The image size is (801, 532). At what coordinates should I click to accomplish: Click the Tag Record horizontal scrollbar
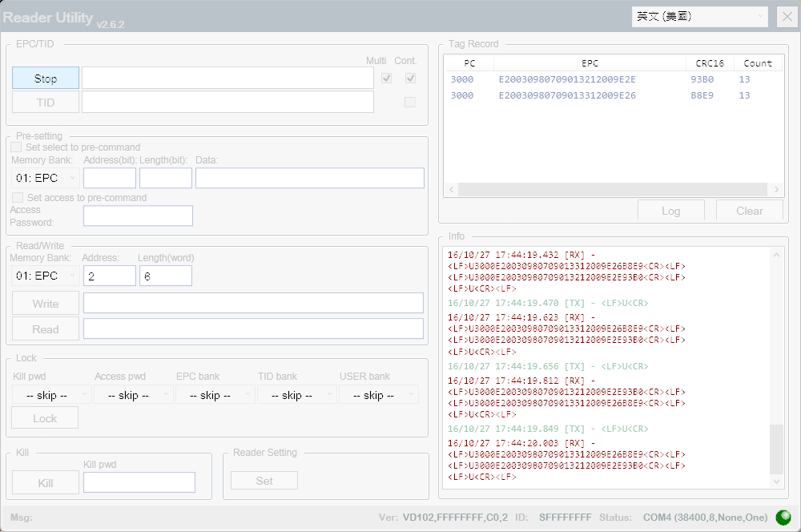pos(613,190)
